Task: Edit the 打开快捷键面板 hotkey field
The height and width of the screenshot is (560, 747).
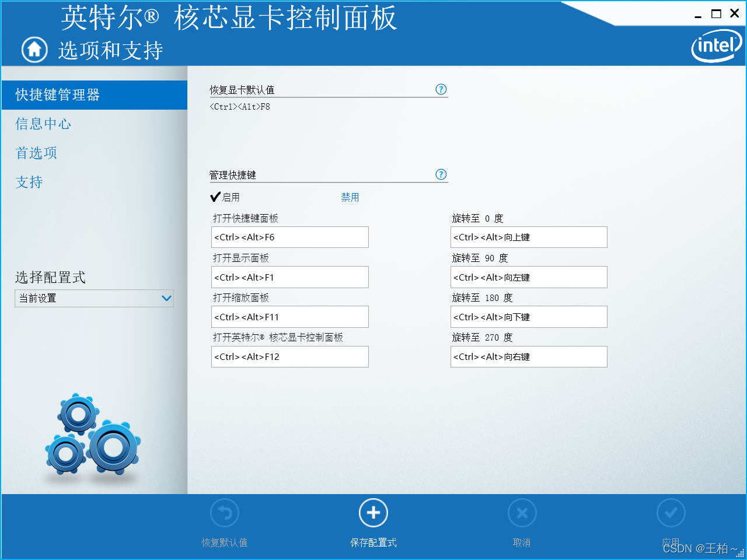Action: [x=290, y=237]
